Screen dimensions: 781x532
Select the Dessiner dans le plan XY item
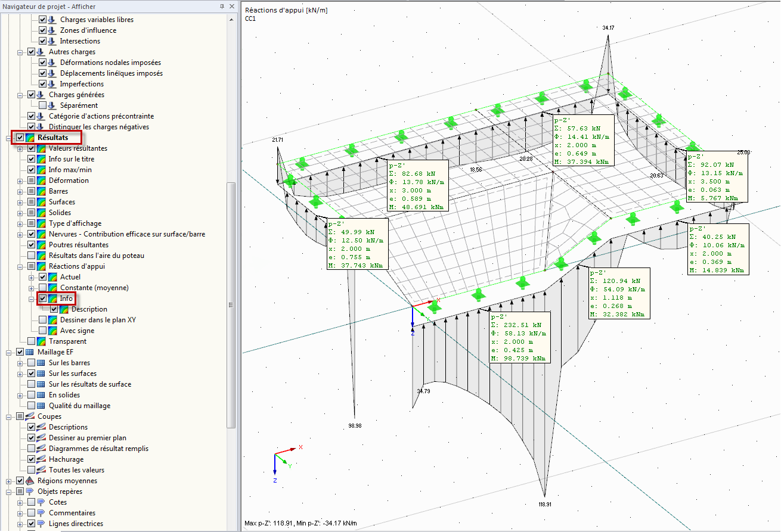(98, 320)
